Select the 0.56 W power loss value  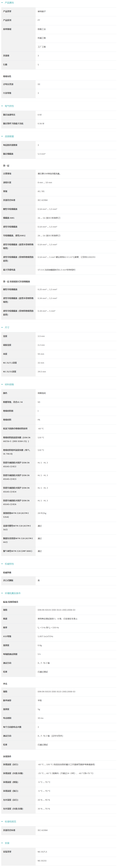coord(41,124)
